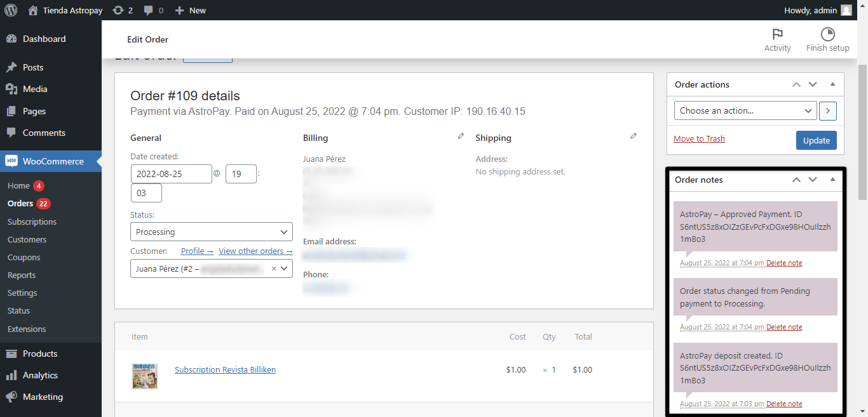The image size is (868, 417).
Task: Open the Reports submenu
Action: (22, 275)
